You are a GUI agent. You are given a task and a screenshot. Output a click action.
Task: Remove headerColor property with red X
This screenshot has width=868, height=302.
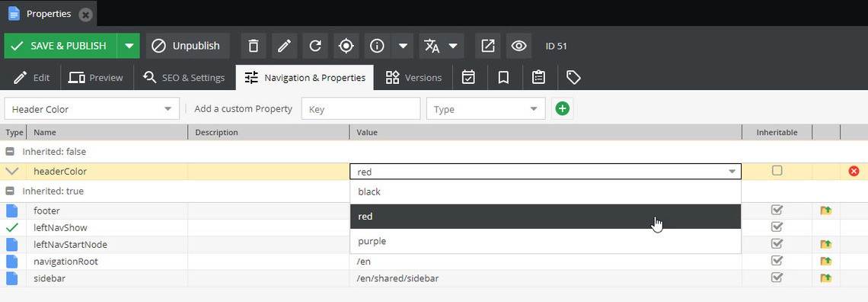coord(854,172)
